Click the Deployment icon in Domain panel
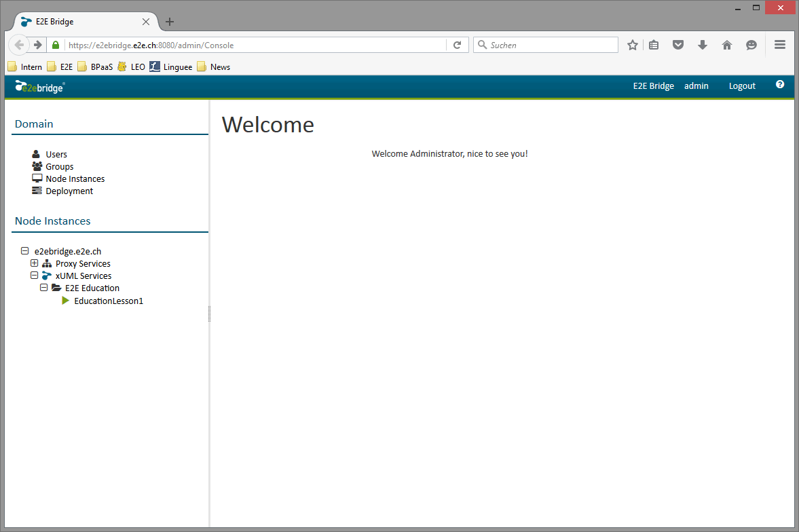 click(x=36, y=191)
